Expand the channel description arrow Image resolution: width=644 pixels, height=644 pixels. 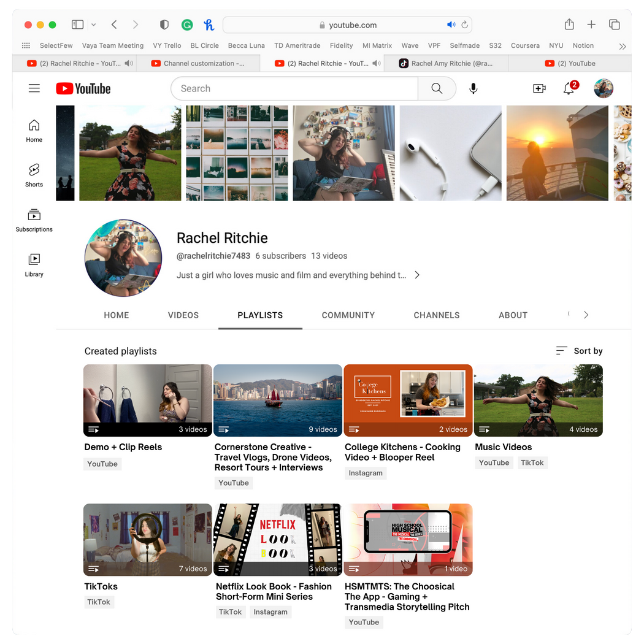[417, 275]
